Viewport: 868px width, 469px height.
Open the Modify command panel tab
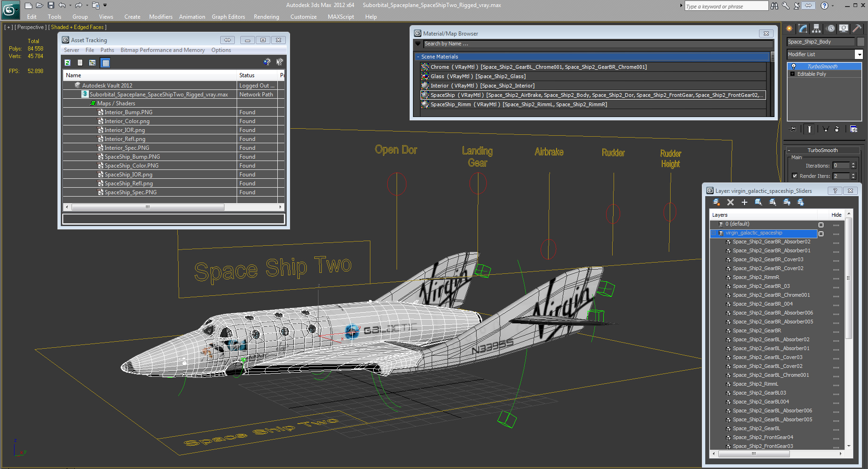(803, 29)
